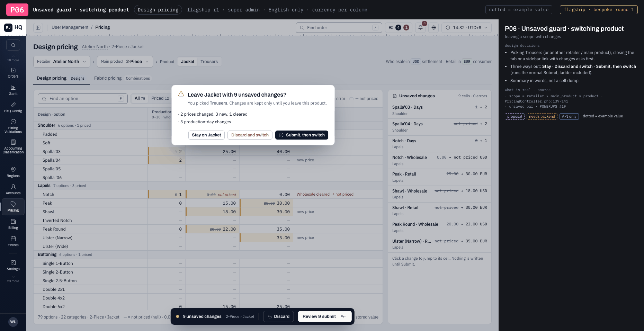The height and width of the screenshot is (331, 644).
Task: Click Submit, then switch
Action: pyautogui.click(x=302, y=135)
